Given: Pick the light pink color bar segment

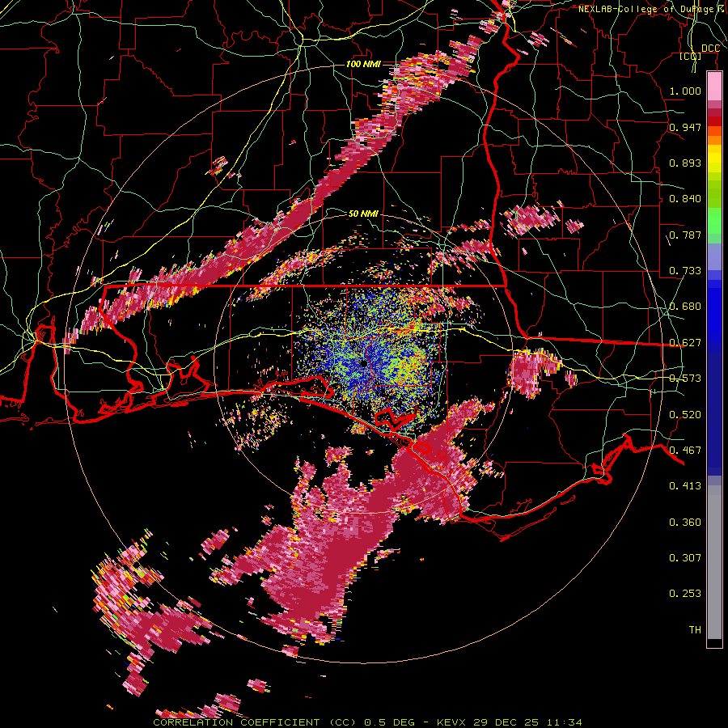Looking at the screenshot, I should [x=714, y=87].
